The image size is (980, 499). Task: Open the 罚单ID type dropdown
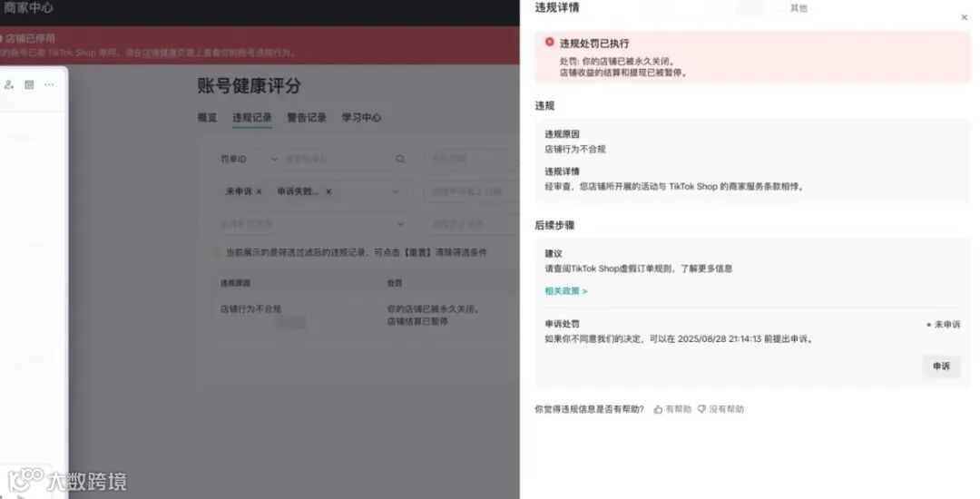pyautogui.click(x=249, y=160)
